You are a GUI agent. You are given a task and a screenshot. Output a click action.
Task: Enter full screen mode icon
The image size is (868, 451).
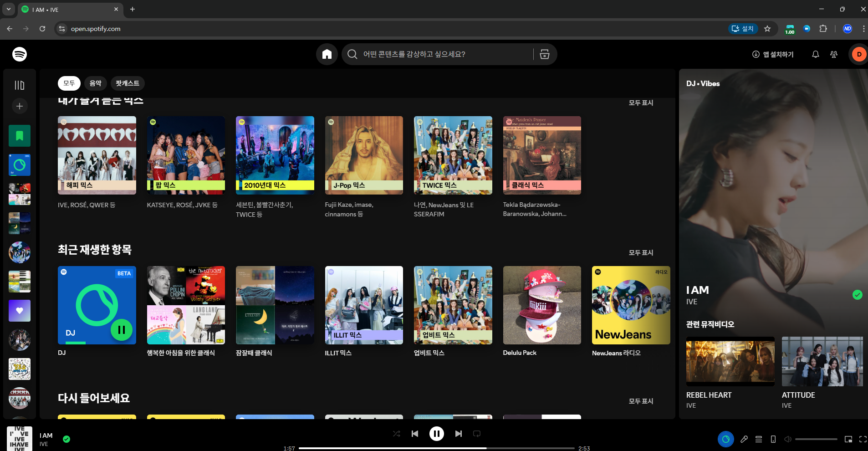coord(863,439)
